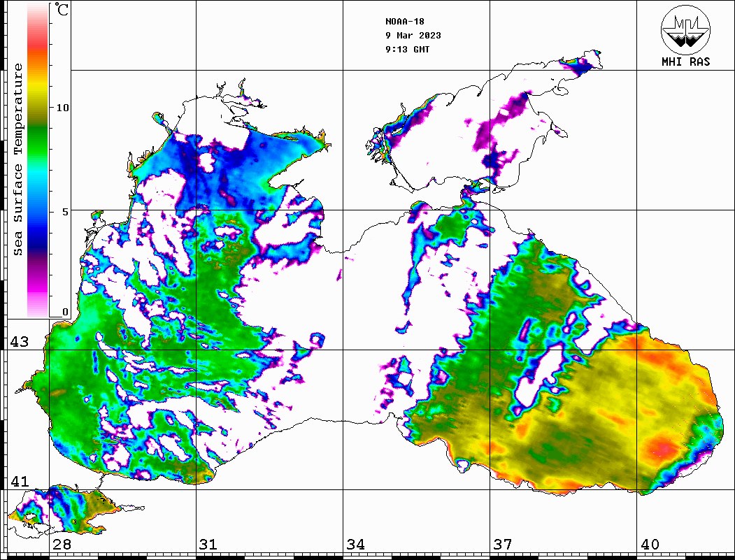735x560 pixels.
Task: Click longitude label '28'
Action: point(62,544)
